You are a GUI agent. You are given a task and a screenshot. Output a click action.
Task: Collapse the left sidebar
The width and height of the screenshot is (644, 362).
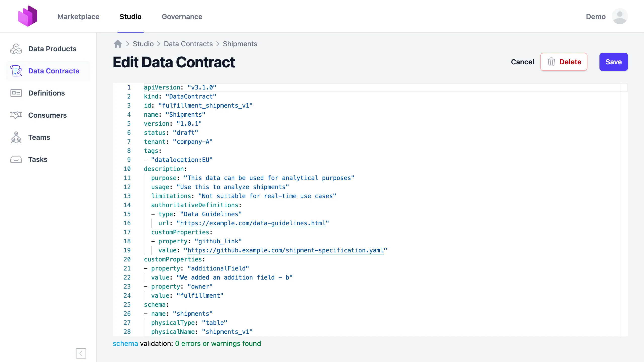81,353
